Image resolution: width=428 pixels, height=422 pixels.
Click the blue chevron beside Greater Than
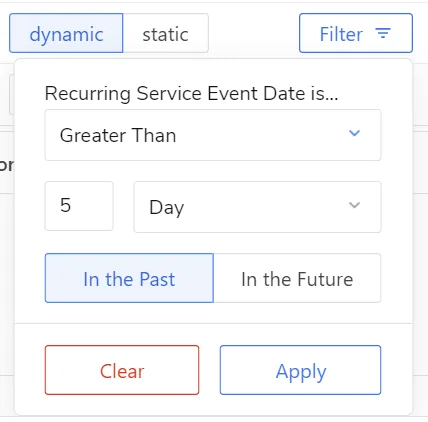pos(354,133)
